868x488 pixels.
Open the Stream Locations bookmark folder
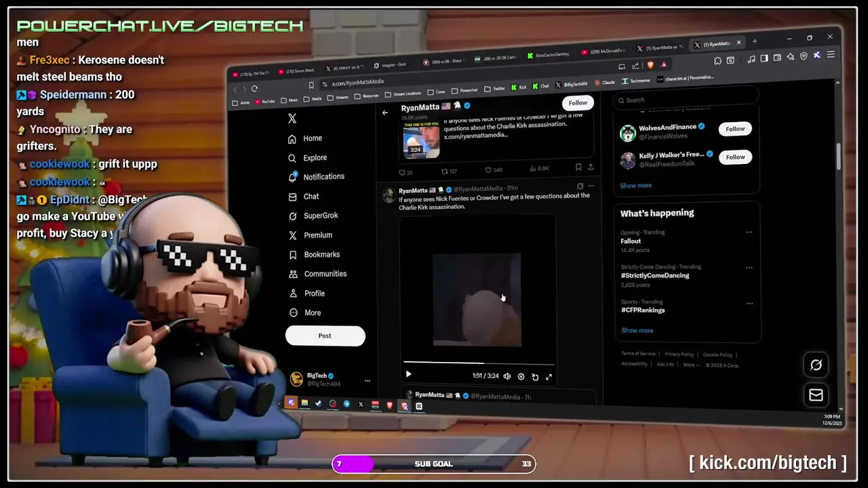(403, 94)
